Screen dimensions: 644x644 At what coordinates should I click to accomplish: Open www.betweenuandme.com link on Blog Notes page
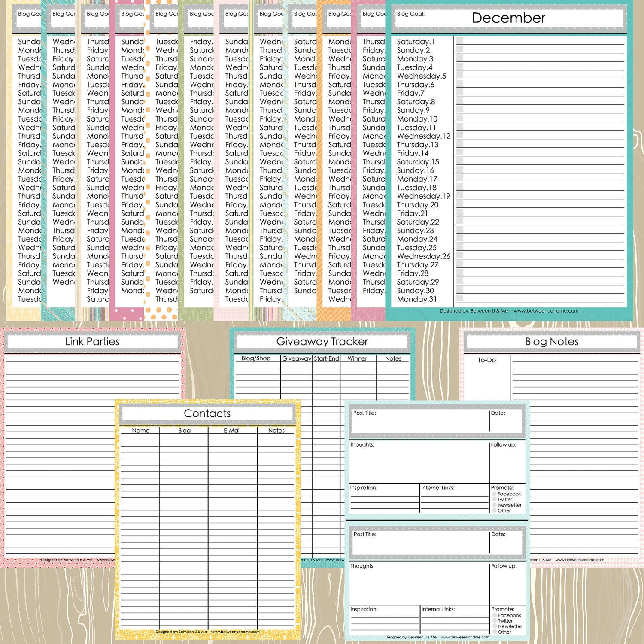pyautogui.click(x=580, y=560)
